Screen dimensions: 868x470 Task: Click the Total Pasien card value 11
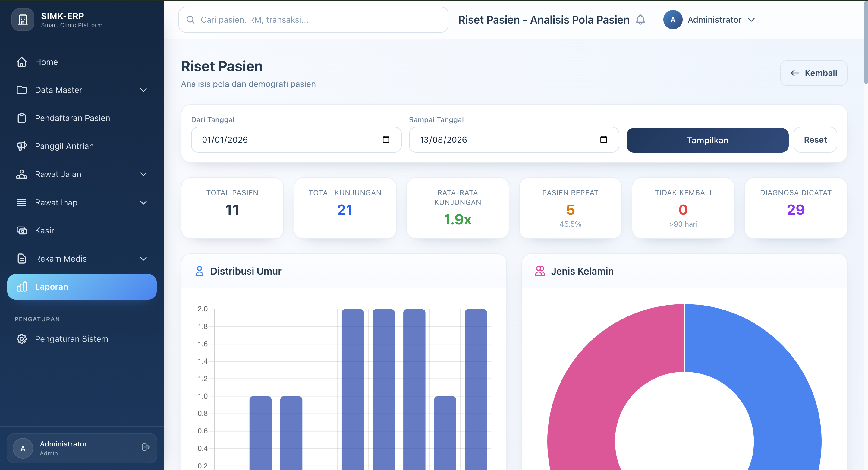coord(232,210)
